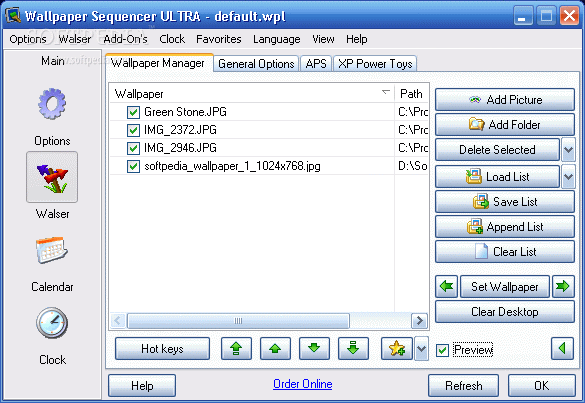Click the Add Folder button
This screenshot has width=585, height=403.
click(505, 125)
